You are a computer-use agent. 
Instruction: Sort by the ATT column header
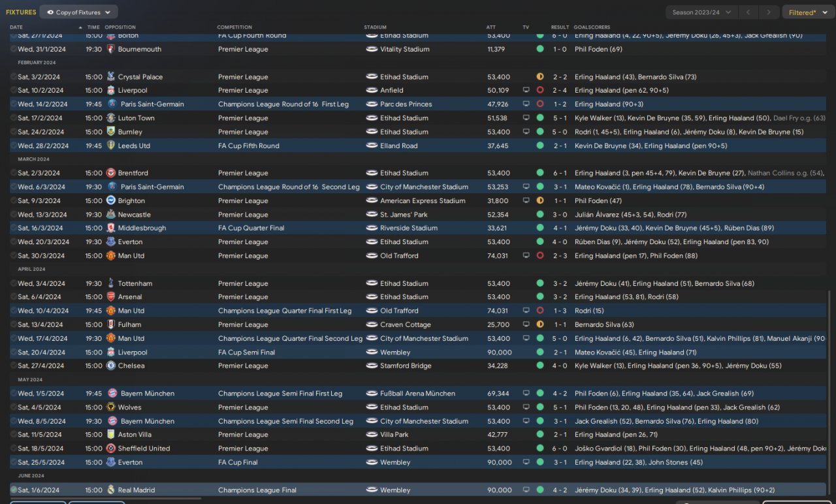491,27
